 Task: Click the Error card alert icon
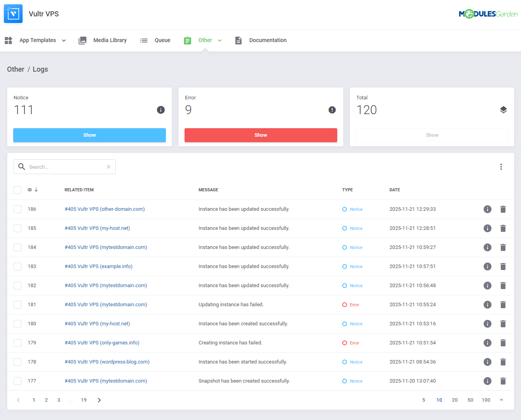coord(332,110)
